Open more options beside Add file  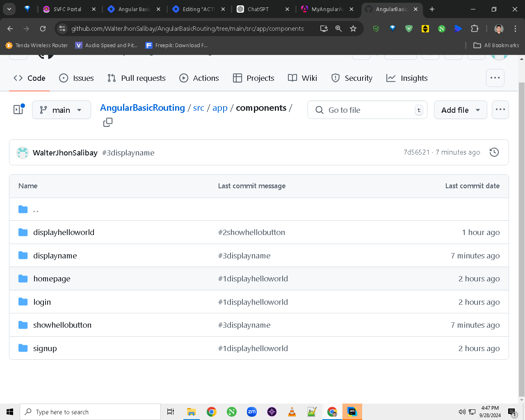click(500, 110)
